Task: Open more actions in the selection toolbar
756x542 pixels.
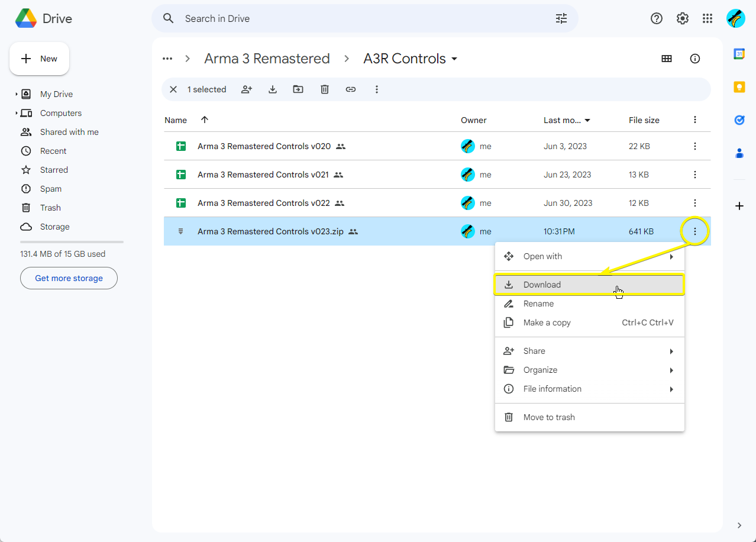Action: point(377,89)
